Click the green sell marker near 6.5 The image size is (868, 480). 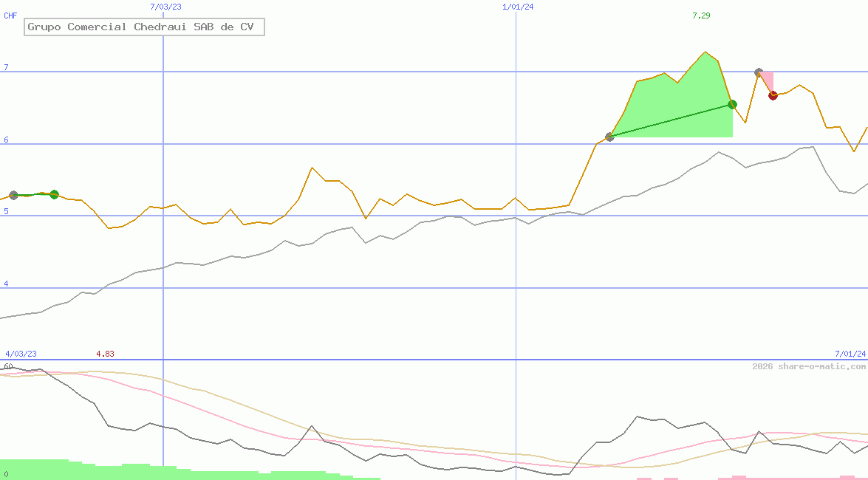[x=732, y=104]
